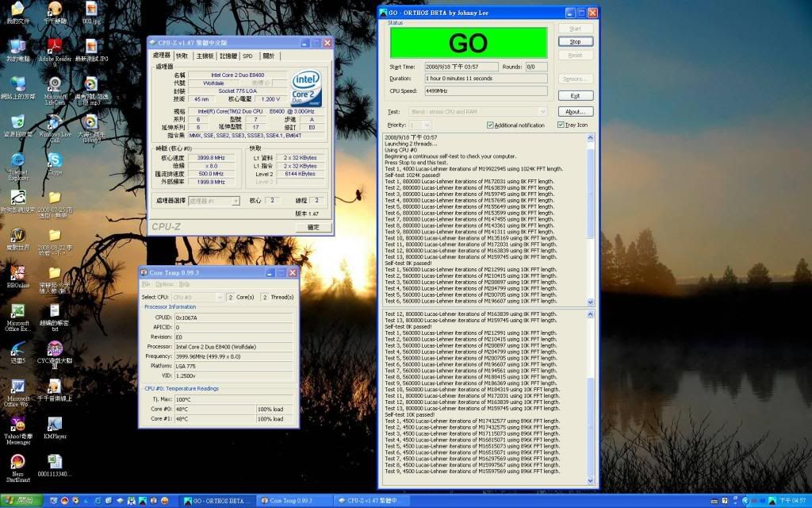Open the KMPlayer desktop shortcut
Viewport: 812px width, 508px height.
coord(54,425)
